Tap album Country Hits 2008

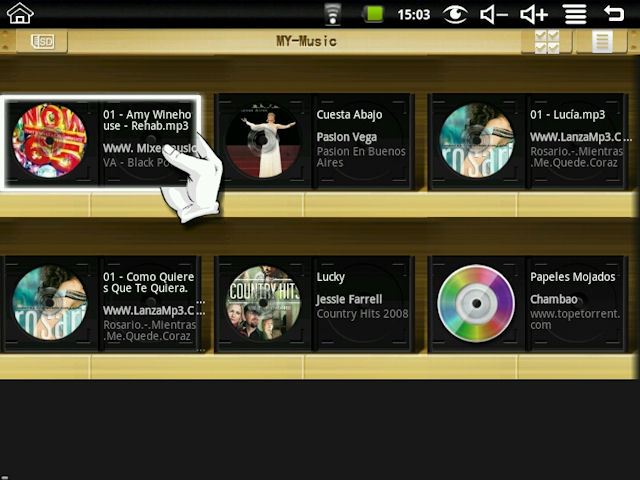click(x=362, y=313)
